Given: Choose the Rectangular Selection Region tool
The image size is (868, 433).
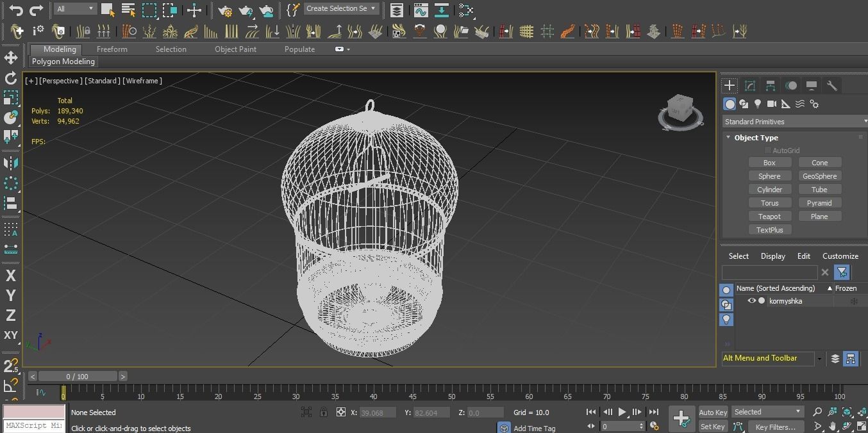Looking at the screenshot, I should [149, 10].
